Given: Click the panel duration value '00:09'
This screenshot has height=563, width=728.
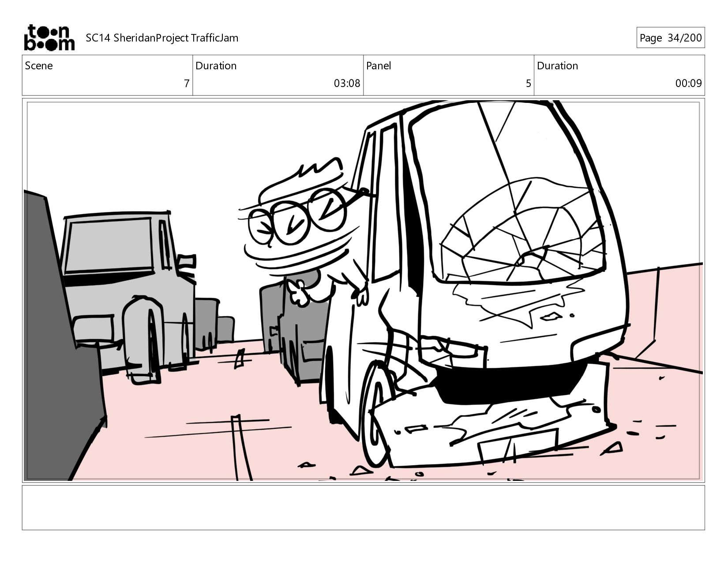Looking at the screenshot, I should [688, 83].
